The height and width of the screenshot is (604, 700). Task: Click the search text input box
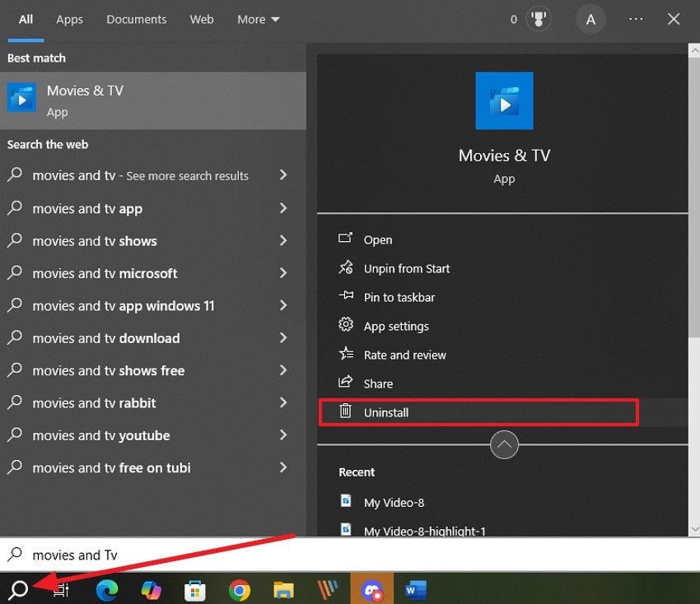point(350,555)
